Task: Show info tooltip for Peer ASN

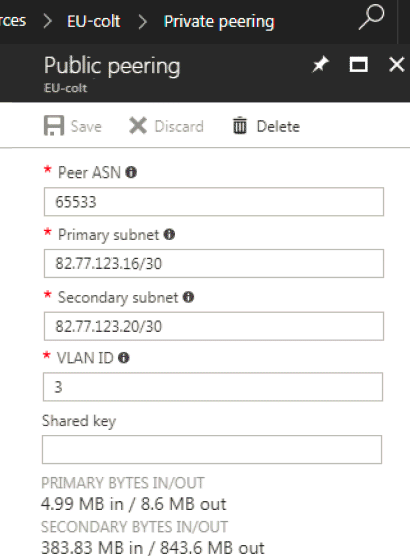Action: click(131, 172)
